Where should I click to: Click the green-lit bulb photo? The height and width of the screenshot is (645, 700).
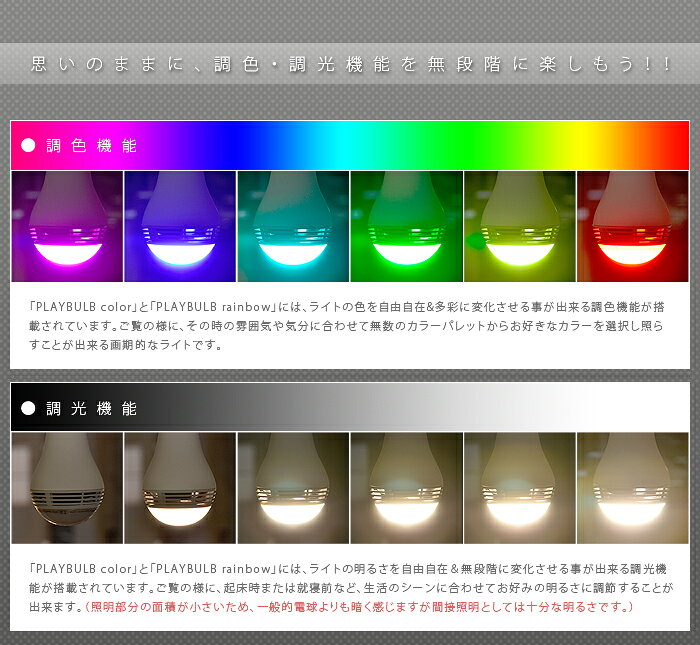(x=407, y=226)
